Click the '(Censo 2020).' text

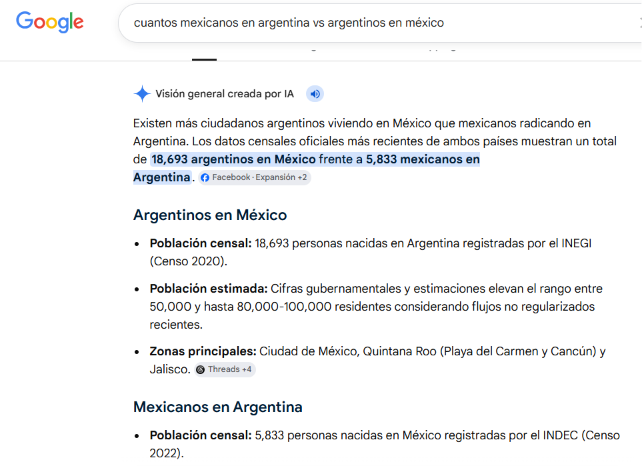tap(188, 261)
